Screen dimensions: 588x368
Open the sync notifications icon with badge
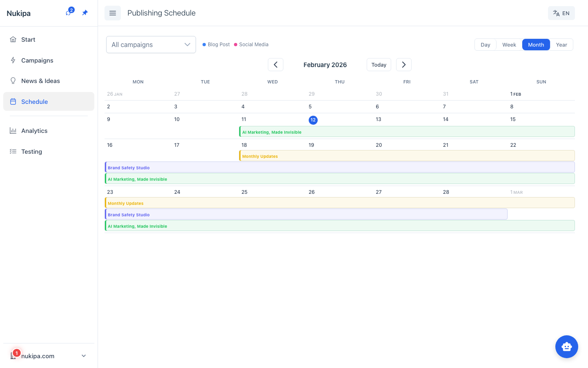click(x=69, y=13)
